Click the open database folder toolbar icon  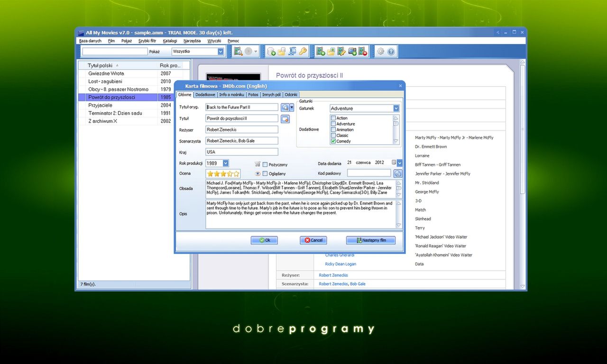[x=282, y=51]
